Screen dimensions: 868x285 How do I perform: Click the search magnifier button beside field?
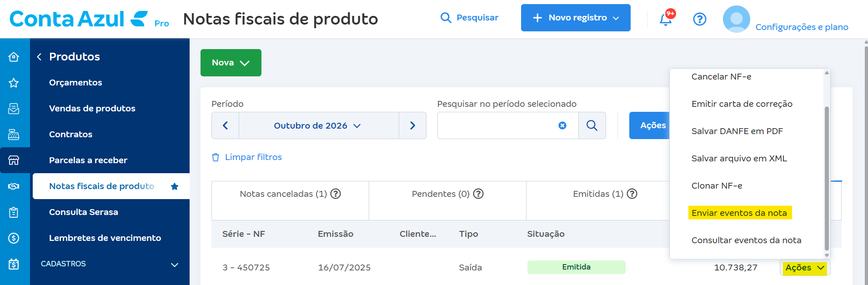(x=592, y=125)
